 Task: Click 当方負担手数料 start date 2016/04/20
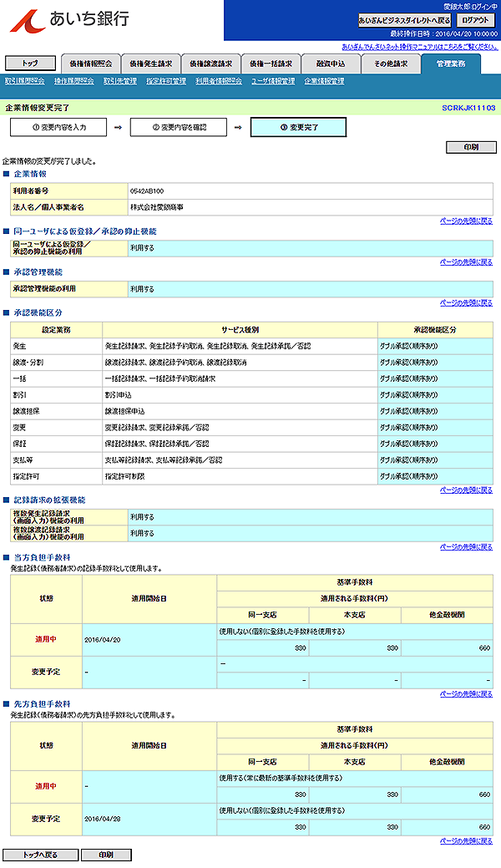point(103,640)
